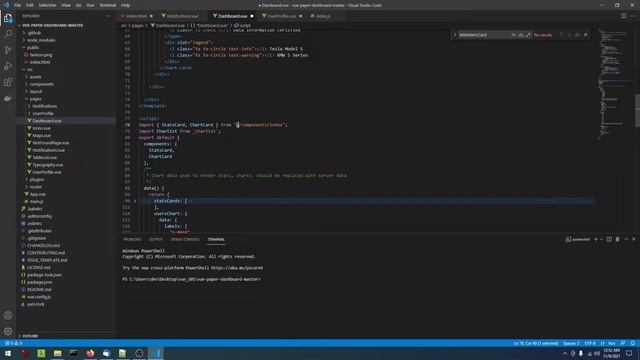
Task: Open the Source Control view
Action: pos(8,50)
